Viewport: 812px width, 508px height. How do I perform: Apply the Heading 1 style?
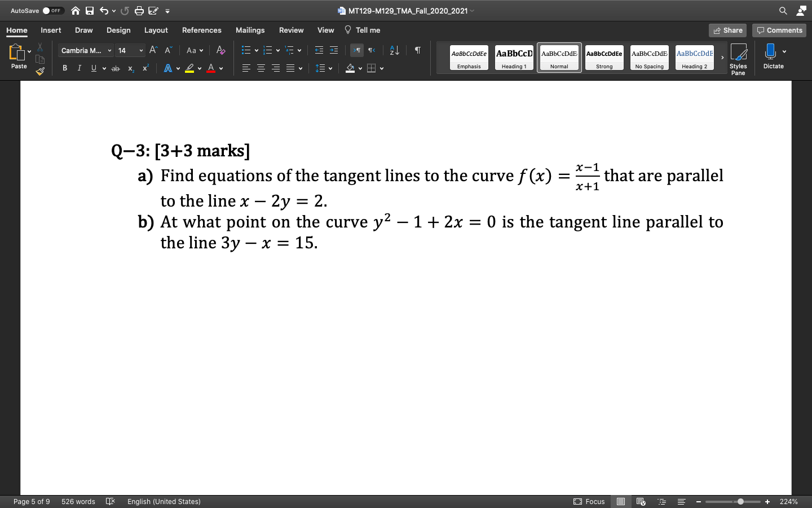pos(514,58)
